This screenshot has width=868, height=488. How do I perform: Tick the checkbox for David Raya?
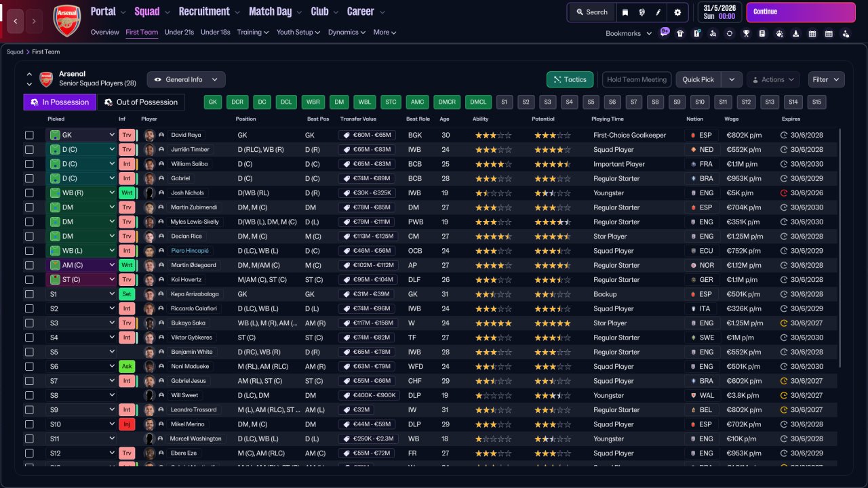click(x=29, y=135)
